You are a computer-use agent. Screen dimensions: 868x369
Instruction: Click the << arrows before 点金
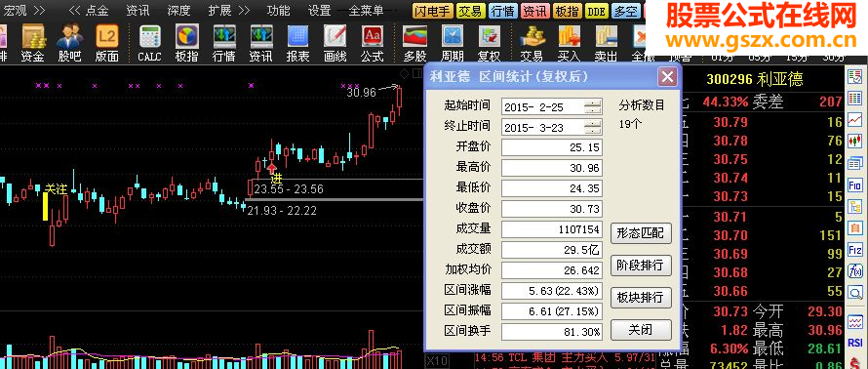(74, 10)
